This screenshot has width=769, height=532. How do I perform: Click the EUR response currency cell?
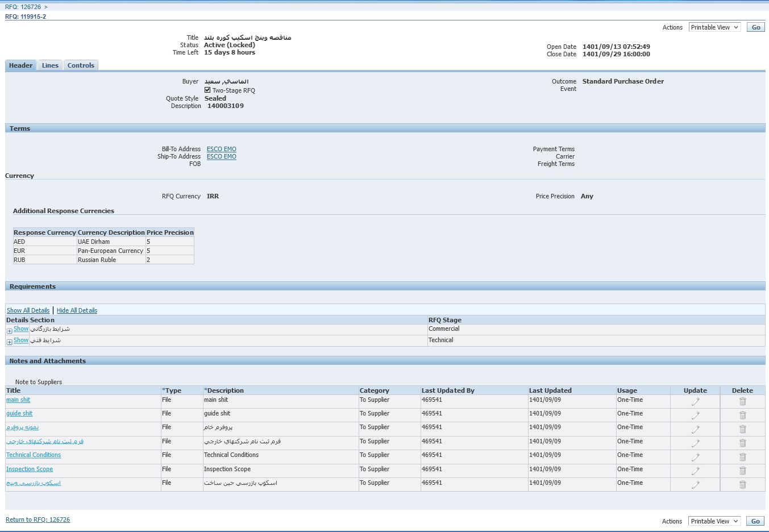coord(45,251)
